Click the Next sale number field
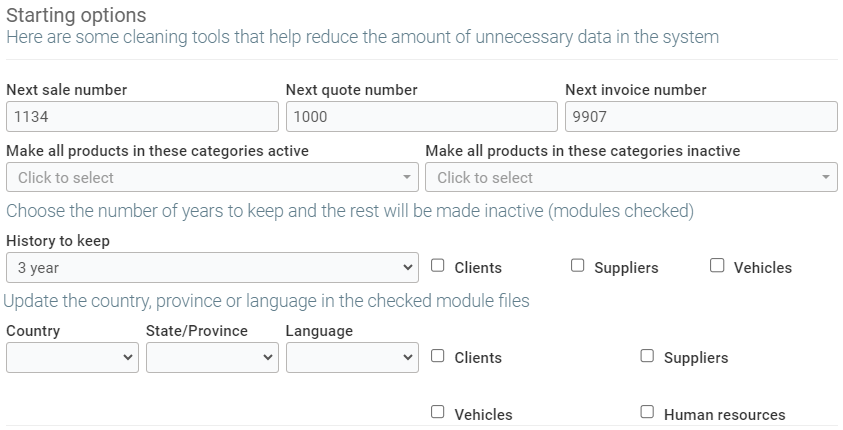843x430 pixels. 142,117
